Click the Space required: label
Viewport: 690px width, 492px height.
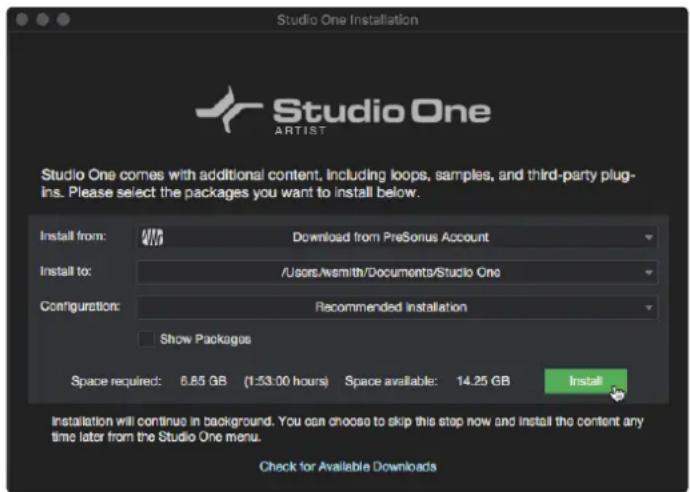pyautogui.click(x=116, y=381)
